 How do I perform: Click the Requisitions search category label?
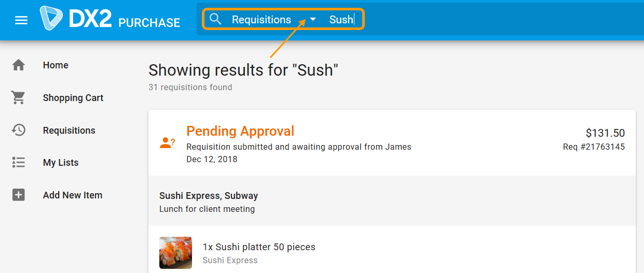(x=262, y=20)
